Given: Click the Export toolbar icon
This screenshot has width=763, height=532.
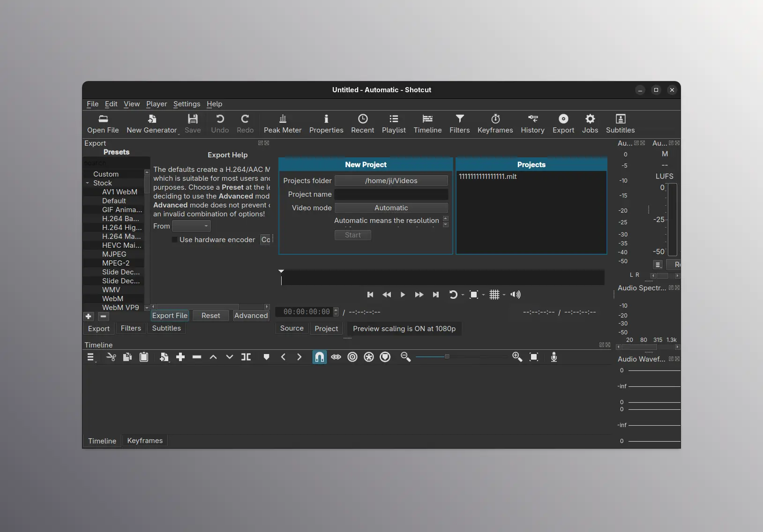Looking at the screenshot, I should 563,124.
